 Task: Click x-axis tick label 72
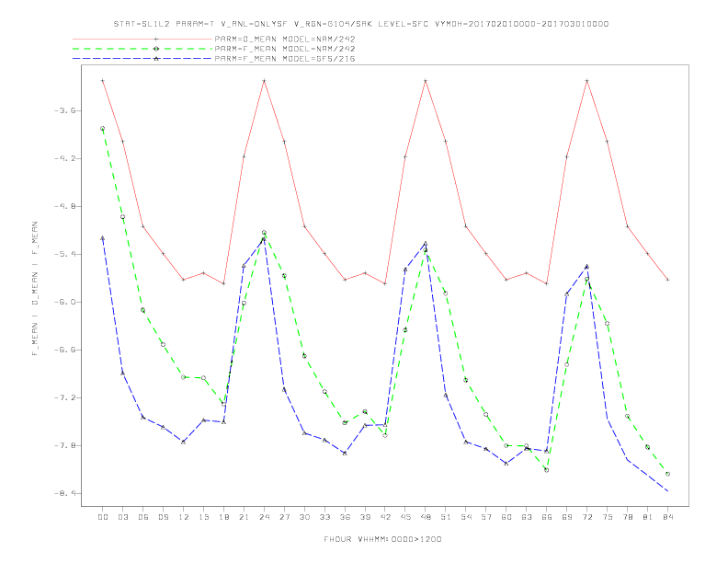tap(586, 517)
